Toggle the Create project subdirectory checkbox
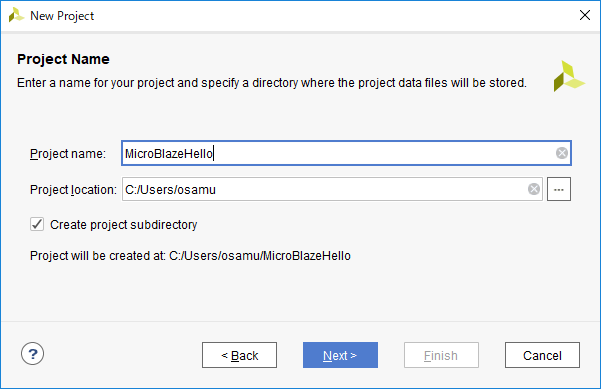The width and height of the screenshot is (601, 389). click(x=37, y=224)
